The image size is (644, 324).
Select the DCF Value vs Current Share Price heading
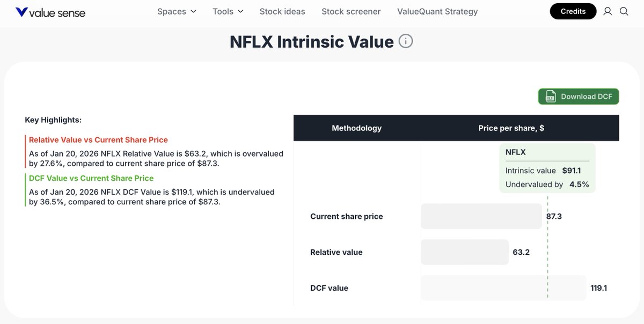(x=91, y=178)
